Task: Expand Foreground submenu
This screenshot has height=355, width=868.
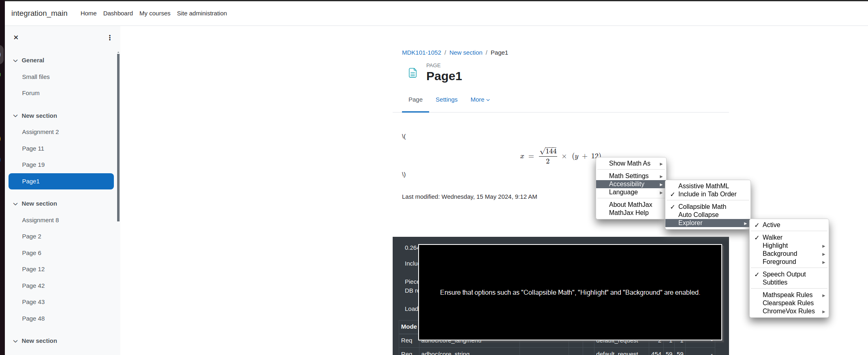Action: click(789, 262)
